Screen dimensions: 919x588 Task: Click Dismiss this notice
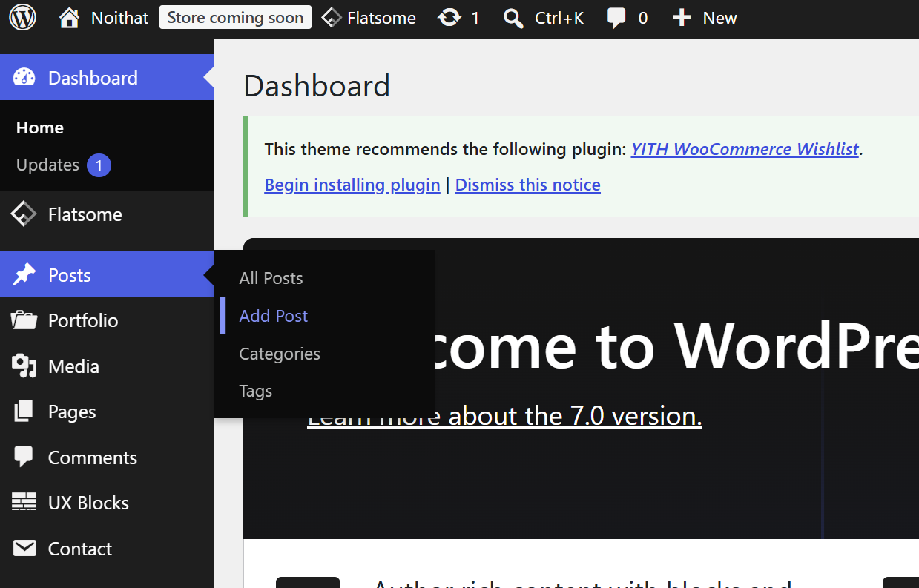[528, 185]
